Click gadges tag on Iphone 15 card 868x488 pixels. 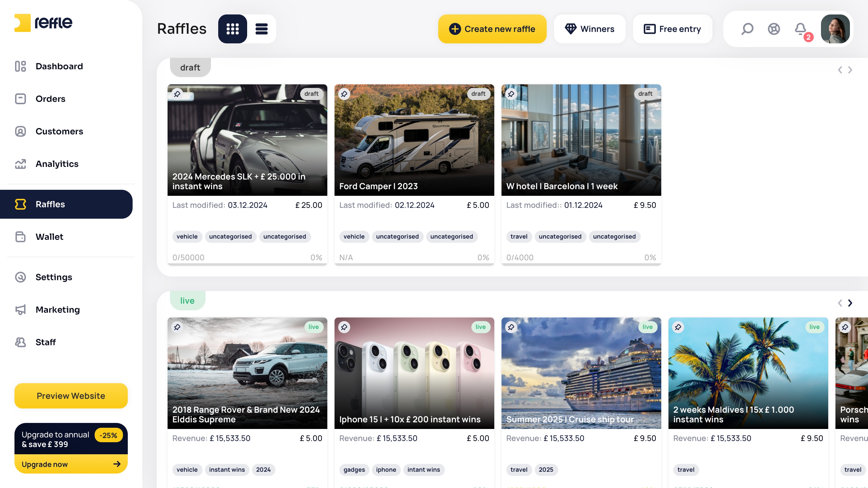click(354, 470)
